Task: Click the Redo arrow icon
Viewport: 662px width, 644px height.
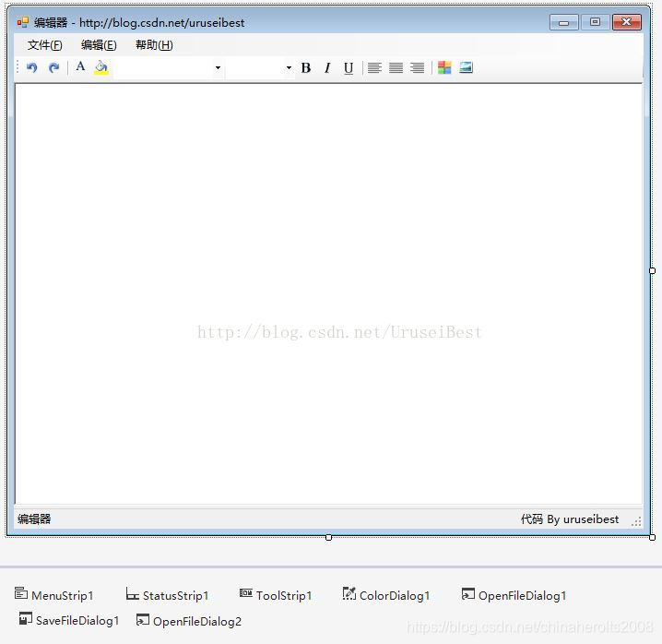Action: click(x=53, y=67)
